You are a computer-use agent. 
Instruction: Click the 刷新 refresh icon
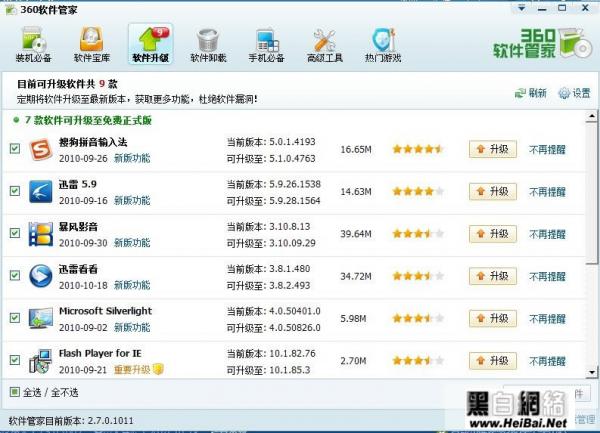pyautogui.click(x=520, y=93)
